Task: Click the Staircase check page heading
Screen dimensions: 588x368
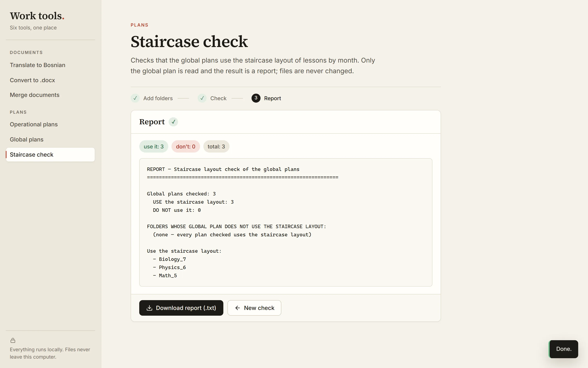Action: [189, 41]
